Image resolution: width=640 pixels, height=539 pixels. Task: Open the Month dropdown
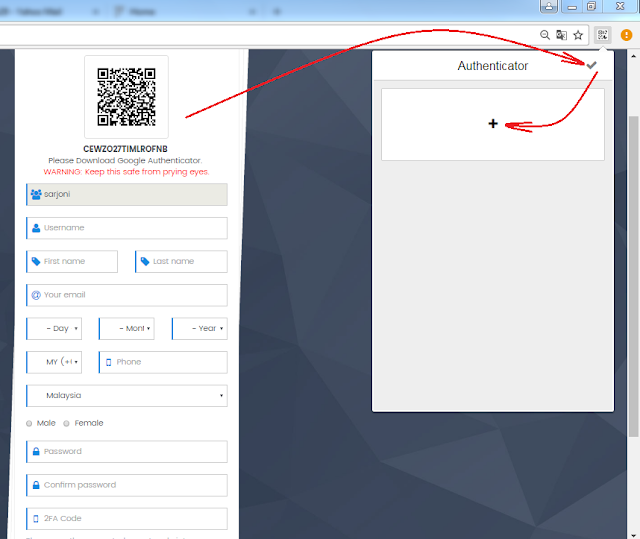click(127, 328)
